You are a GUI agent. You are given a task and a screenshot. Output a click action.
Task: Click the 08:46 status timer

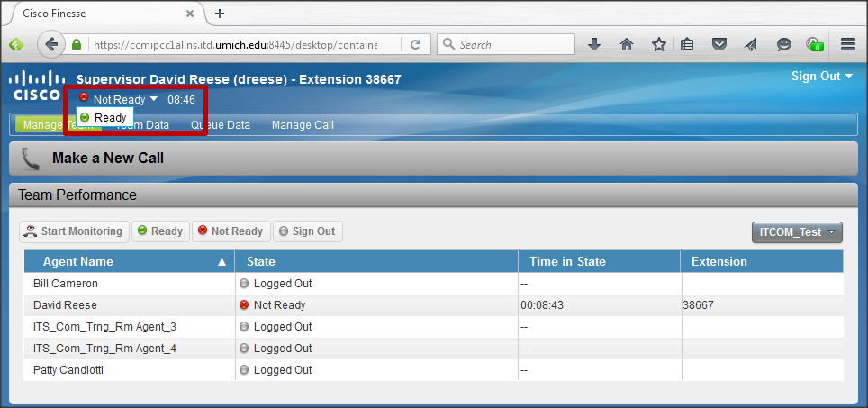tap(182, 100)
